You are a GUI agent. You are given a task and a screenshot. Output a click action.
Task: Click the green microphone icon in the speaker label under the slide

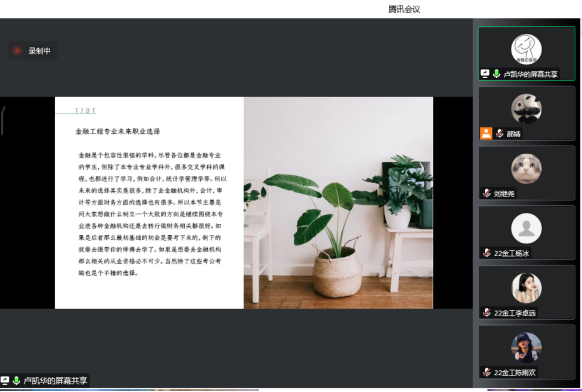(x=16, y=380)
